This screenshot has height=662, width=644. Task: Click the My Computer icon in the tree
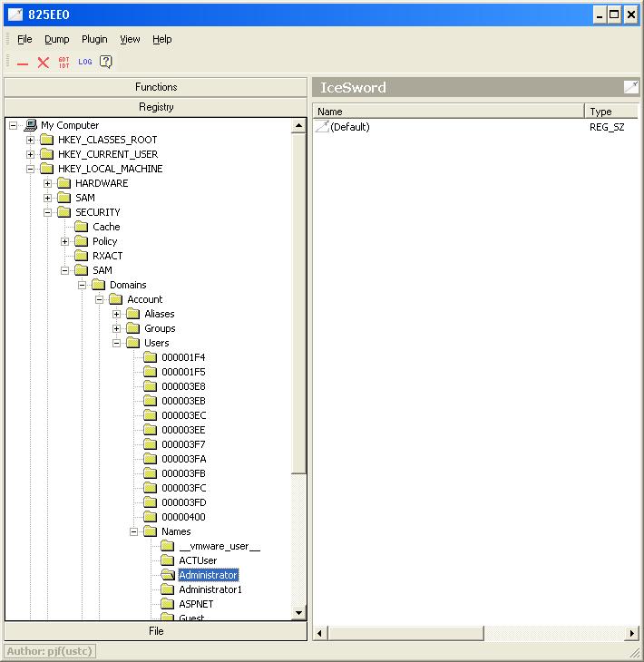tap(30, 125)
